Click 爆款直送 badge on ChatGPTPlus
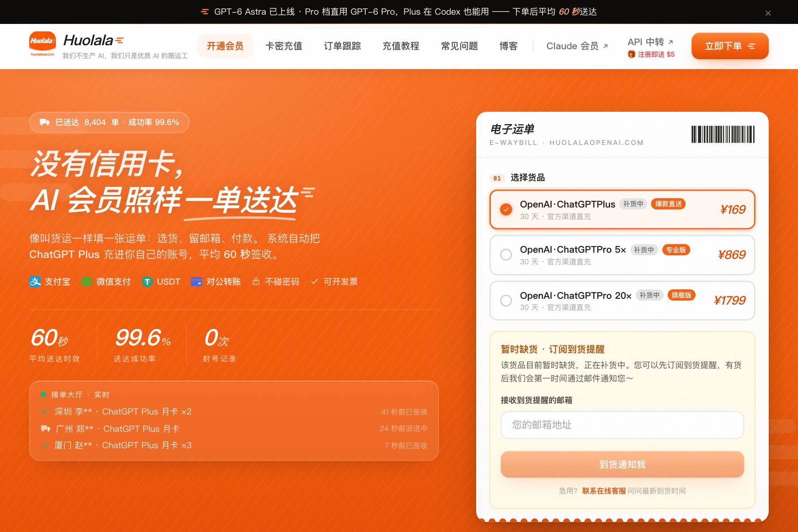Viewport: 798px width, 532px height. (668, 204)
